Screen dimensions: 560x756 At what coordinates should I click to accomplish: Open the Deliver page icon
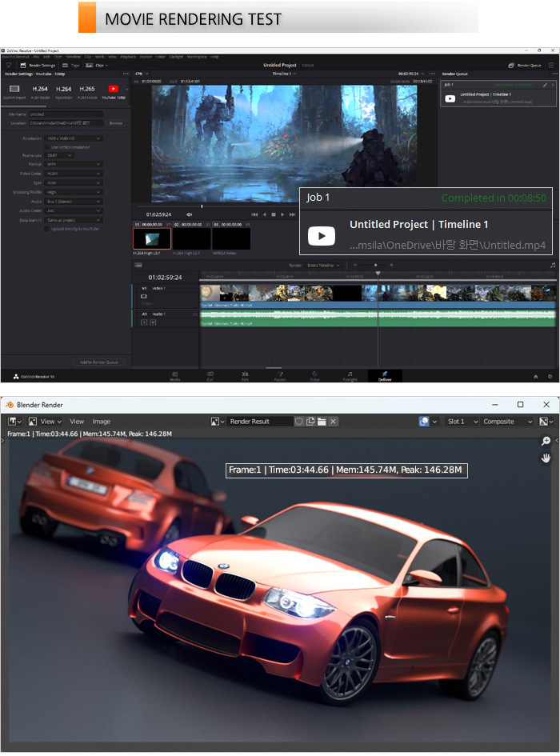coord(385,376)
